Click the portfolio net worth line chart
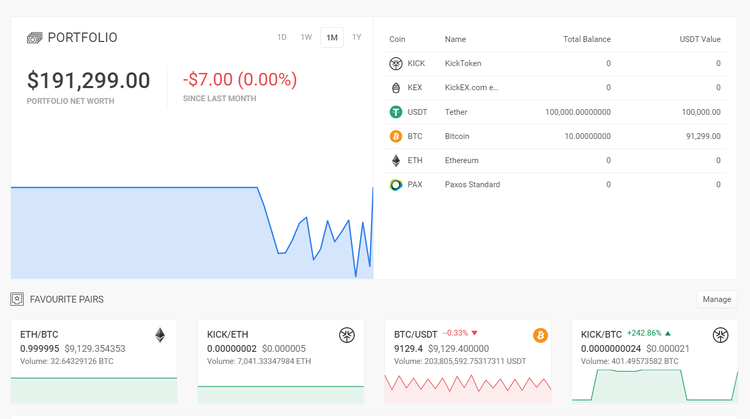Image resolution: width=750 pixels, height=419 pixels. tap(192, 232)
